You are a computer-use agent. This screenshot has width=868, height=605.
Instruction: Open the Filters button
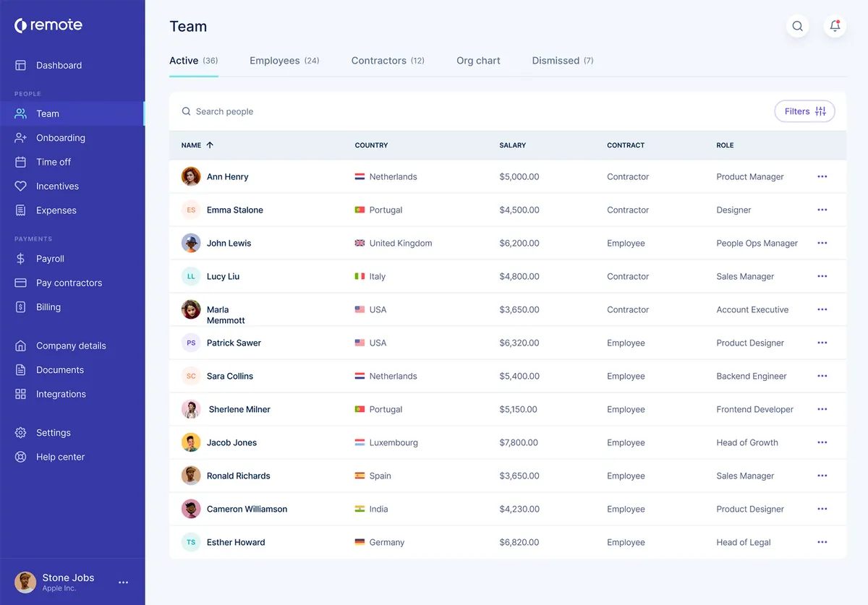pos(804,111)
